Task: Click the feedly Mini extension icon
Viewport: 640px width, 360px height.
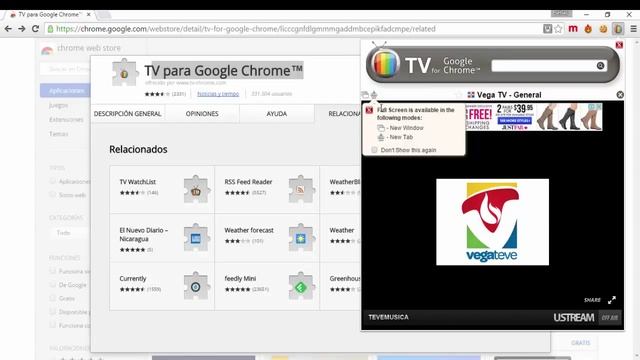Action: click(301, 286)
